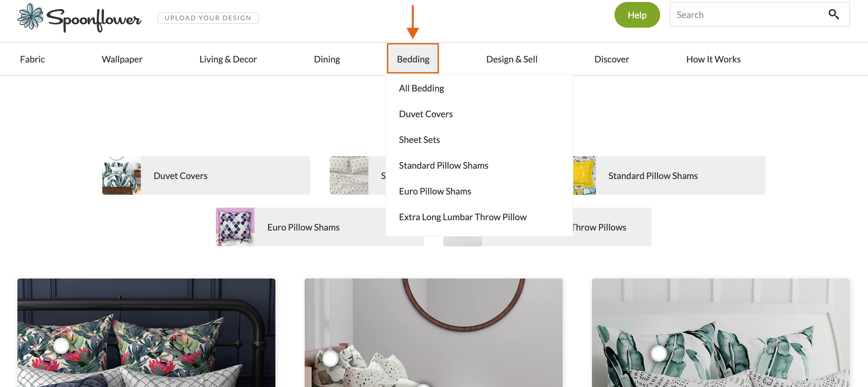Select All Bedding menu item
The image size is (868, 387).
tap(421, 88)
